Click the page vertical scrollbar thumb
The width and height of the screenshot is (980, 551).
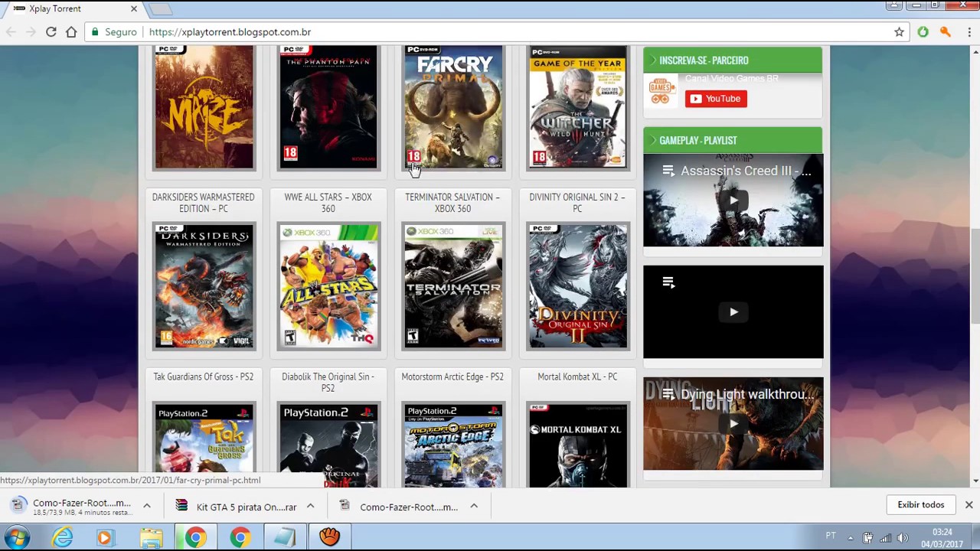coord(975,275)
